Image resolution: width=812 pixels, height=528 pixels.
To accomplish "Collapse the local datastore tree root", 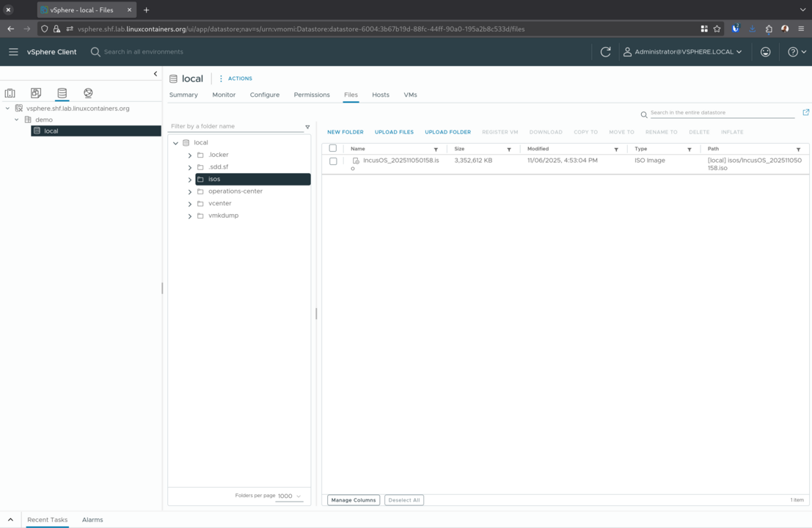I will point(175,142).
